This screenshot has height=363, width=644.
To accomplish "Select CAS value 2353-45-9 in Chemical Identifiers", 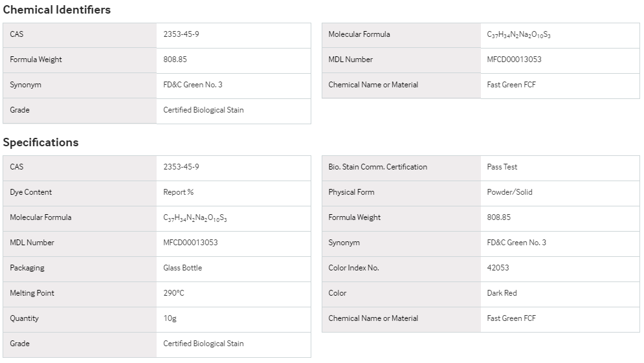I will pos(181,34).
